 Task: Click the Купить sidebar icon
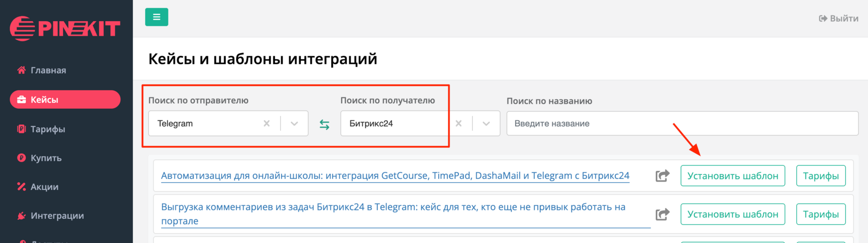(x=21, y=158)
